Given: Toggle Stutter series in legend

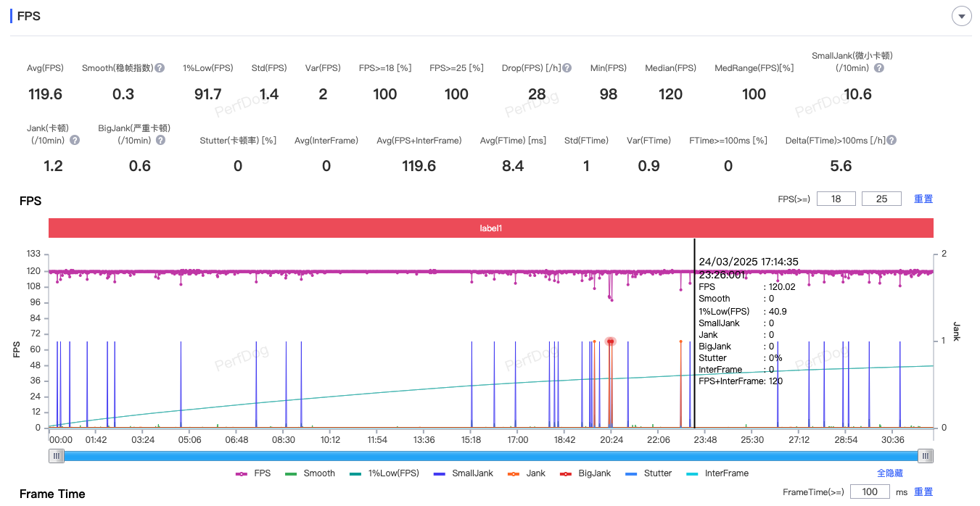Looking at the screenshot, I should [648, 473].
